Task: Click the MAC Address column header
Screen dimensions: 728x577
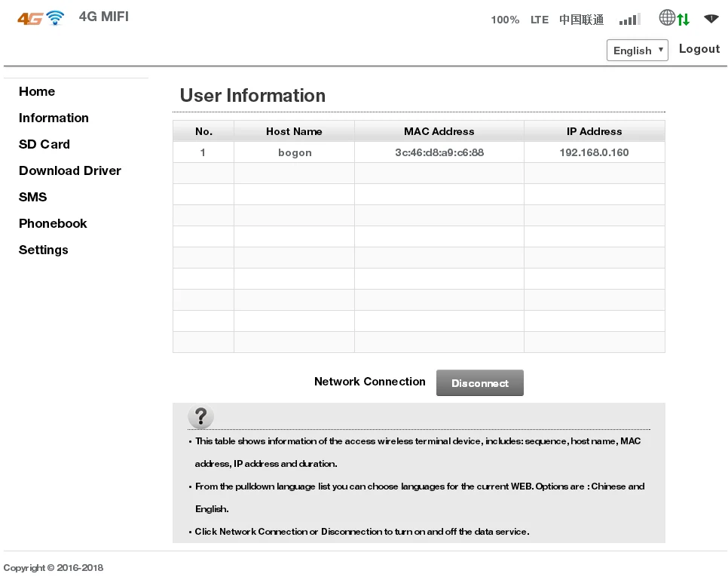Action: click(439, 131)
